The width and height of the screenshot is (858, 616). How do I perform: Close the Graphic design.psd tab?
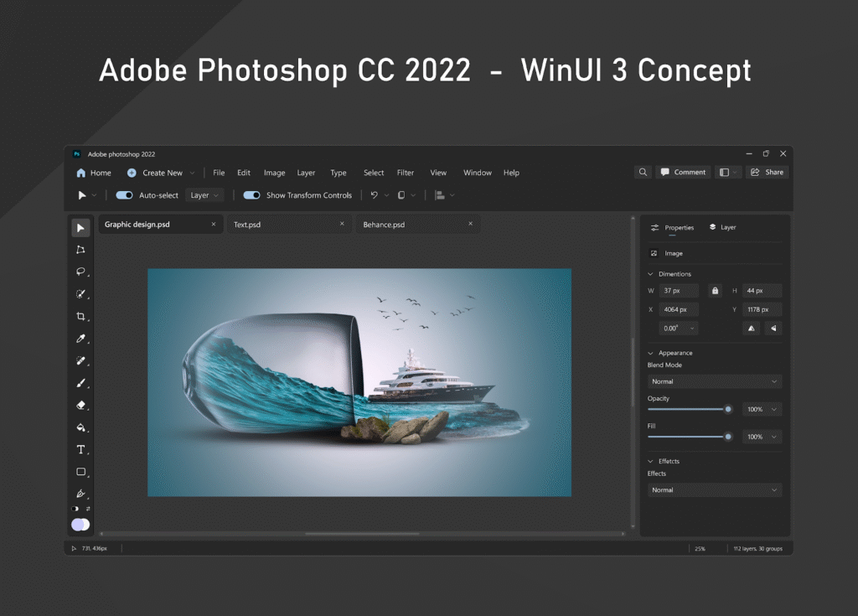214,224
